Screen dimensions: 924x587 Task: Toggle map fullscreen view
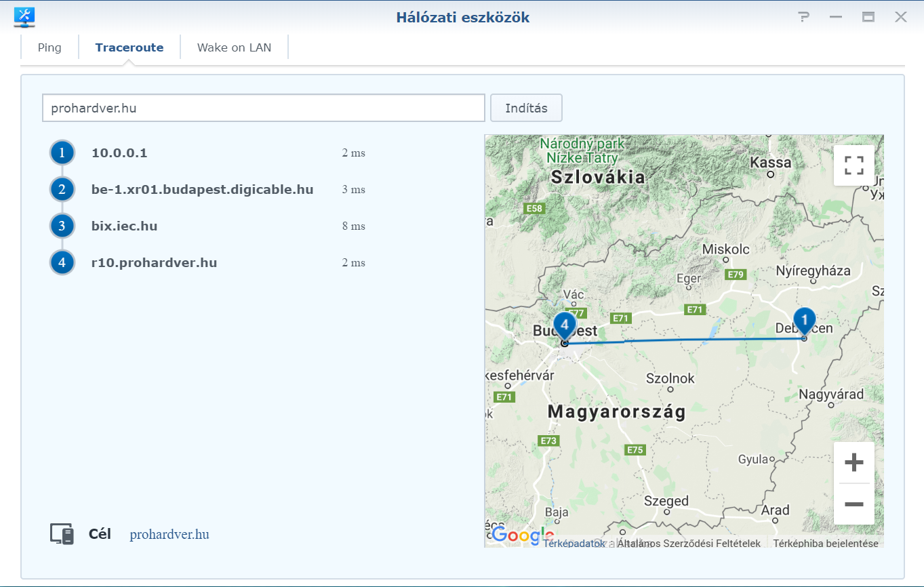point(854,165)
